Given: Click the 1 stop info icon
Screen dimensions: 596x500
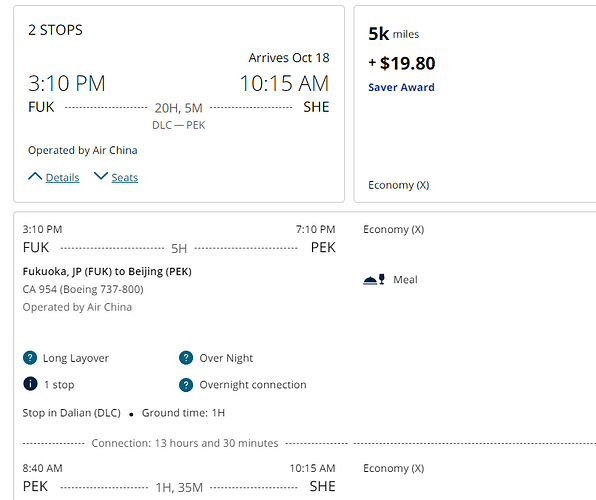Looking at the screenshot, I should (30, 384).
